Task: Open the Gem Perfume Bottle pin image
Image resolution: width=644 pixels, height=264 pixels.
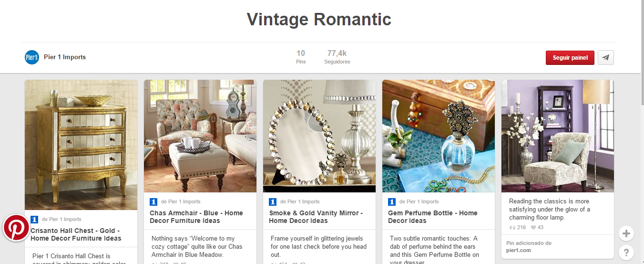Action: pos(439,136)
